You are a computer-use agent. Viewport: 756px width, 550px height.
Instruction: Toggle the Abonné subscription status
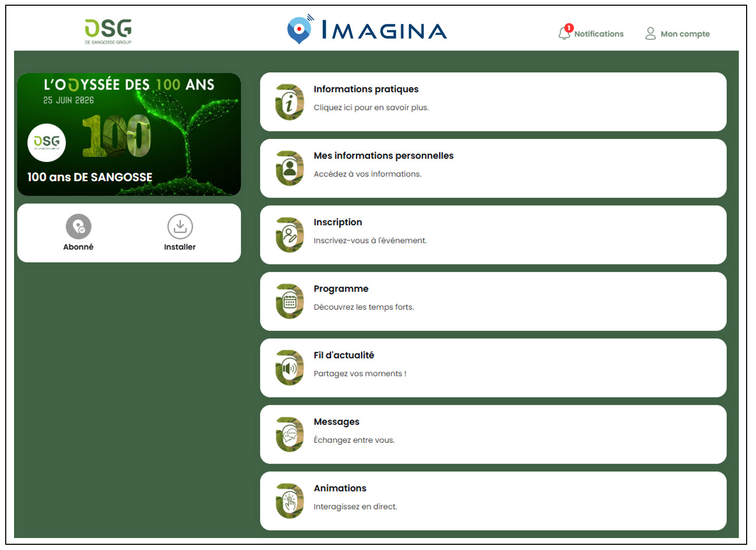tap(79, 227)
